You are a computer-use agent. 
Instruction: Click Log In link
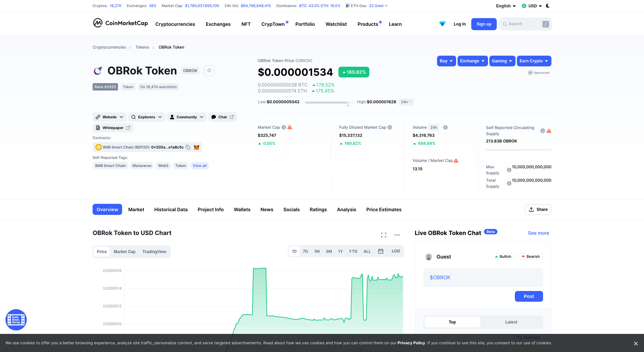coord(460,24)
